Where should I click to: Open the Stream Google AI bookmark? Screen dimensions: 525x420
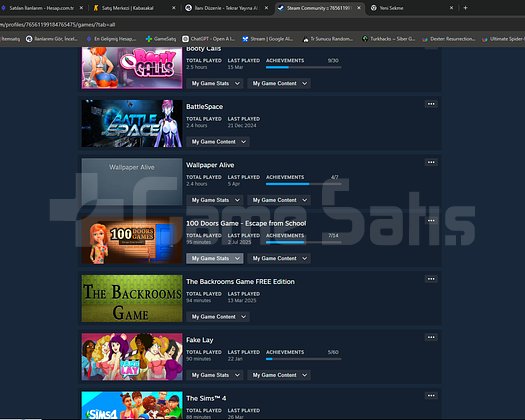point(268,39)
